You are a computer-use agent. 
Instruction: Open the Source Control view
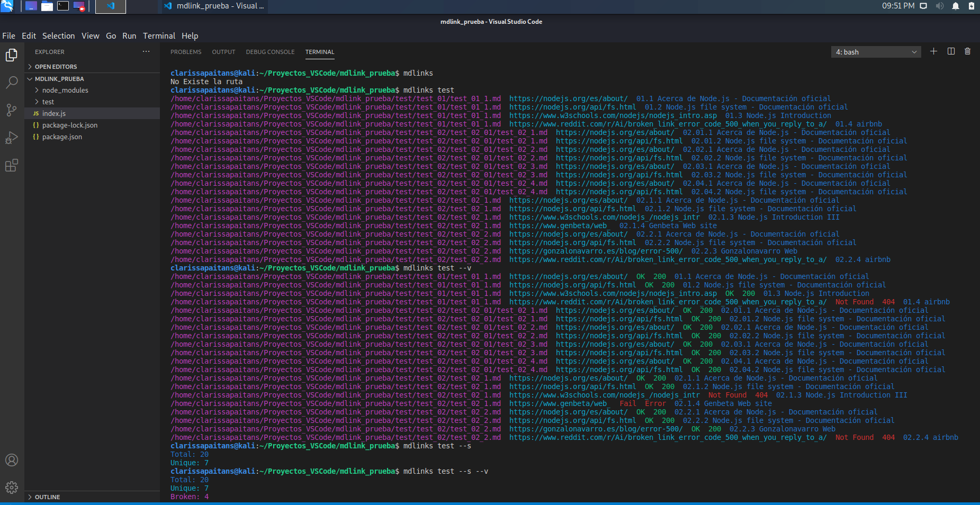coord(12,110)
